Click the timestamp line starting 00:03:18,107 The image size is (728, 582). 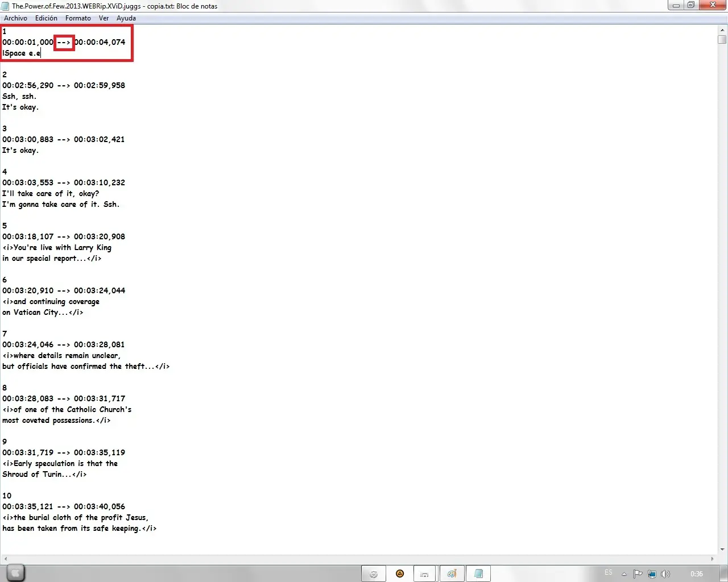click(64, 236)
